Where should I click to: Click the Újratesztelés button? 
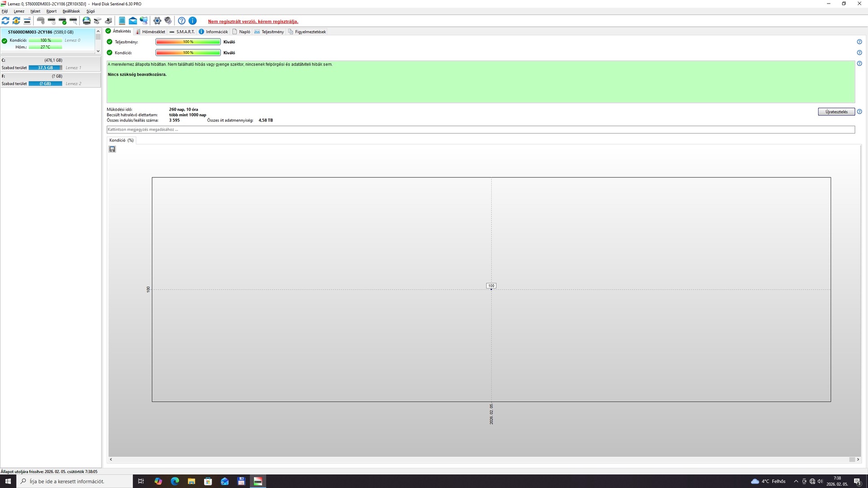click(x=836, y=112)
